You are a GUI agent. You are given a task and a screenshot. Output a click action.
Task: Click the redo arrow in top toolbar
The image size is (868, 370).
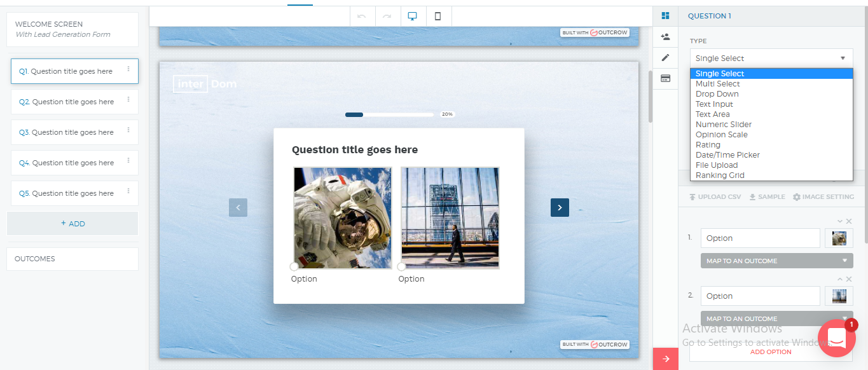click(387, 17)
